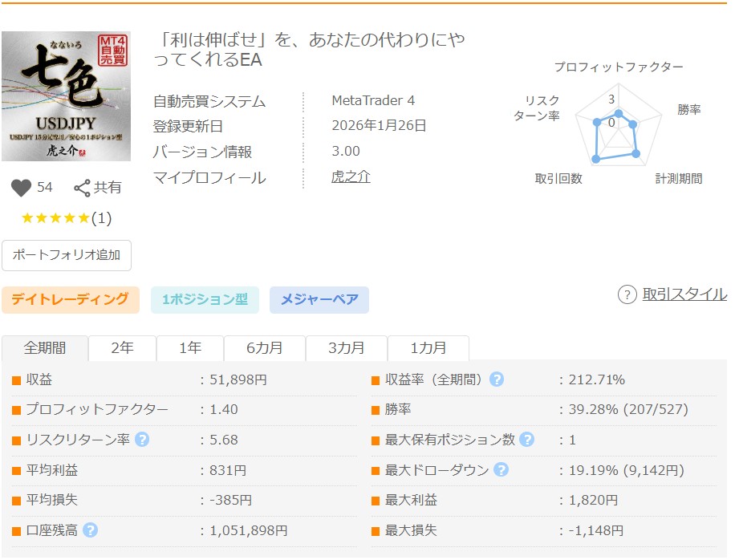The width and height of the screenshot is (735, 560).
Task: Click the ポートフォリオ追加 button
Action: pyautogui.click(x=67, y=255)
